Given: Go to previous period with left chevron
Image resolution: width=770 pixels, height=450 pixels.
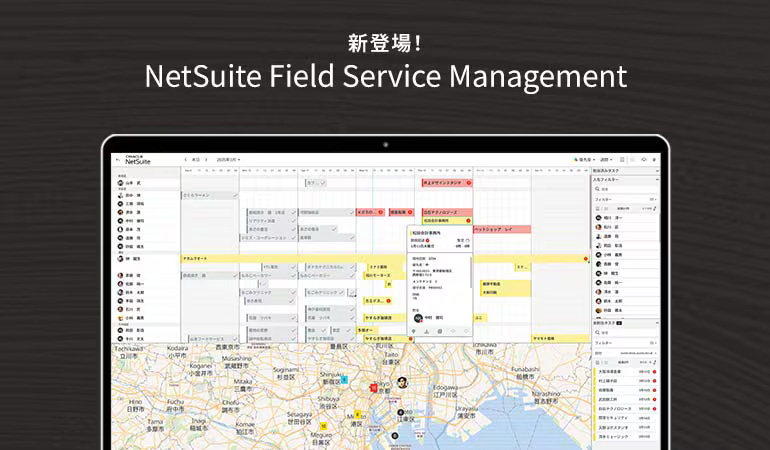Looking at the screenshot, I should [186, 160].
